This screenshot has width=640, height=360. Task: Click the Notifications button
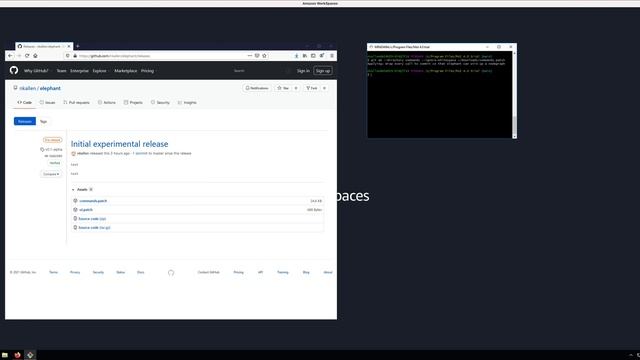pos(257,88)
